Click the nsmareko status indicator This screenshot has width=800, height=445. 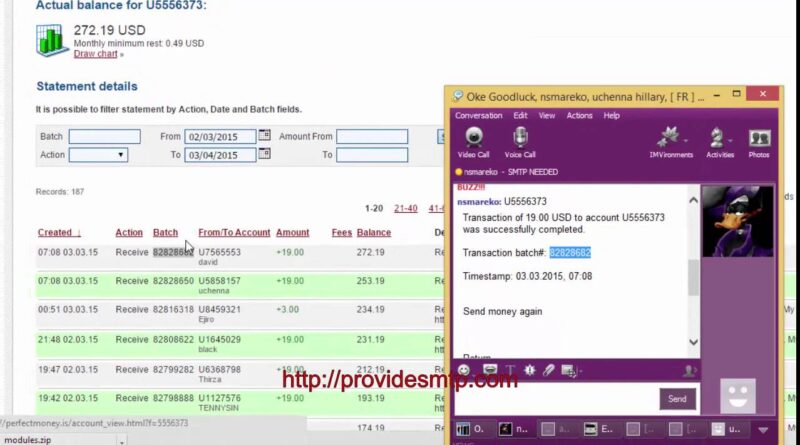(459, 172)
